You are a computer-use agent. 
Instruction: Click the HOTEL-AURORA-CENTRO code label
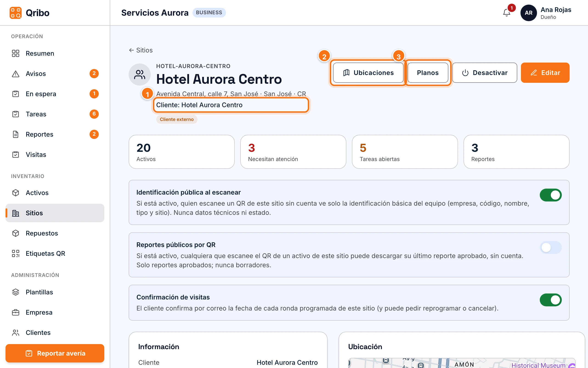[193, 66]
